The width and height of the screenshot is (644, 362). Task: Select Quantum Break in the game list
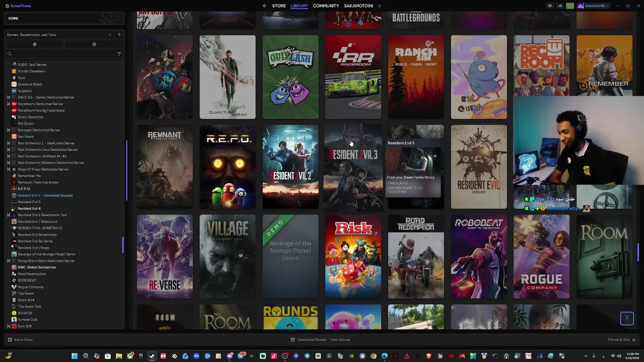pos(30,84)
